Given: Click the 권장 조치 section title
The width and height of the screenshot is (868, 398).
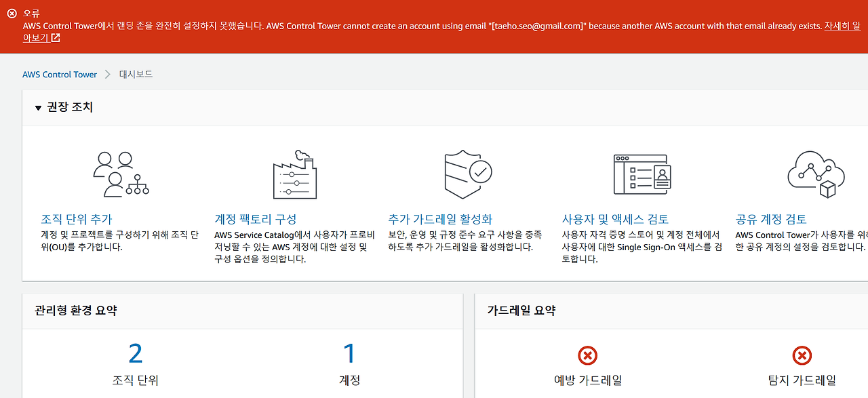Looking at the screenshot, I should pyautogui.click(x=68, y=107).
